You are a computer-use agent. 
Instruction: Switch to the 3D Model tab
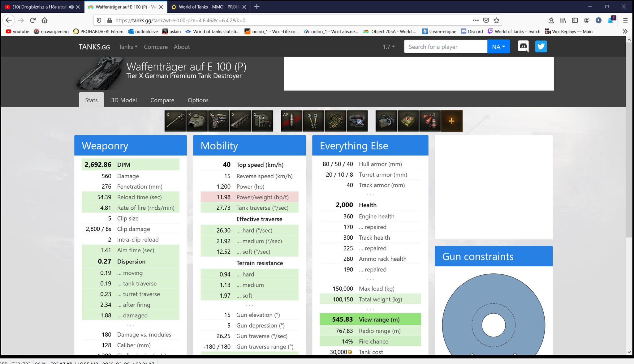(124, 100)
